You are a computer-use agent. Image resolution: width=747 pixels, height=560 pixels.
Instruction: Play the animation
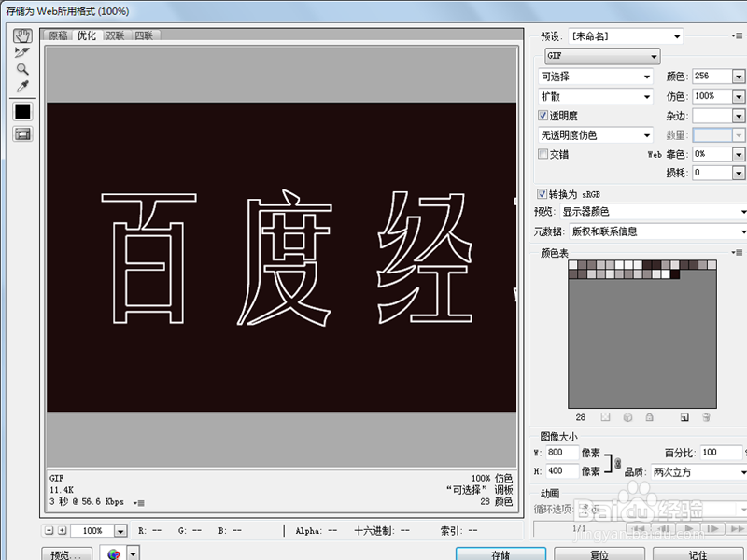click(x=688, y=529)
